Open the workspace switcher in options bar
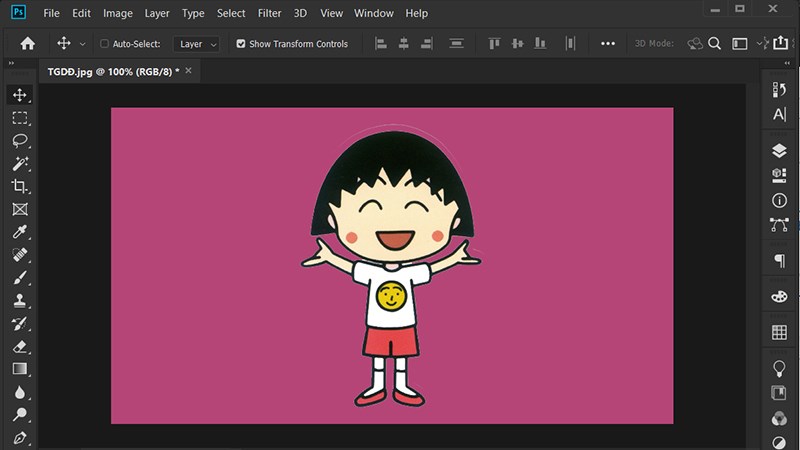The width and height of the screenshot is (800, 450). point(740,44)
